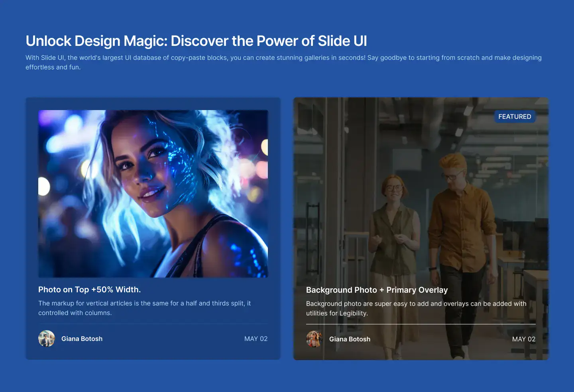Screen dimensions: 574x392
Task: Open Giana Botosh's avatar in the right card
Action: click(315, 339)
